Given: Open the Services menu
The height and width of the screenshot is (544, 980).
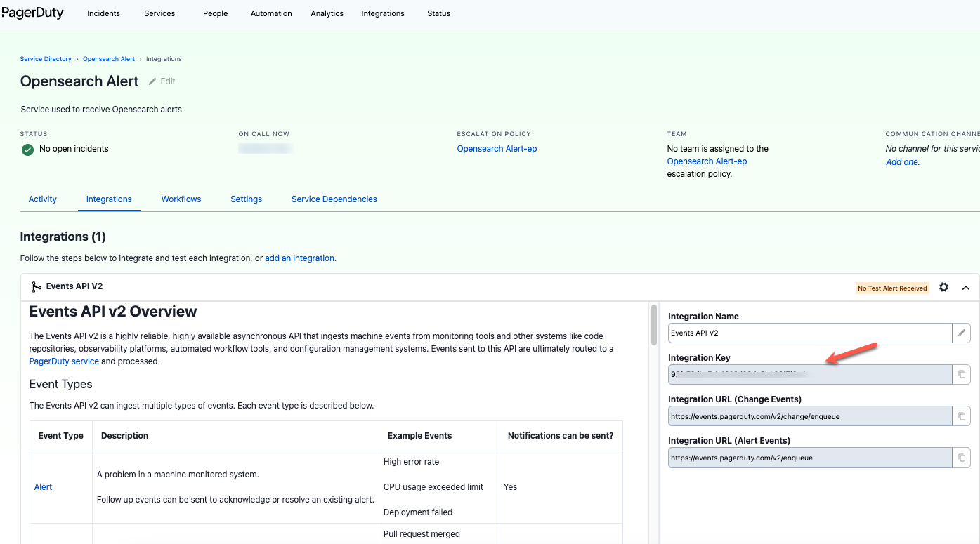Looking at the screenshot, I should (159, 13).
